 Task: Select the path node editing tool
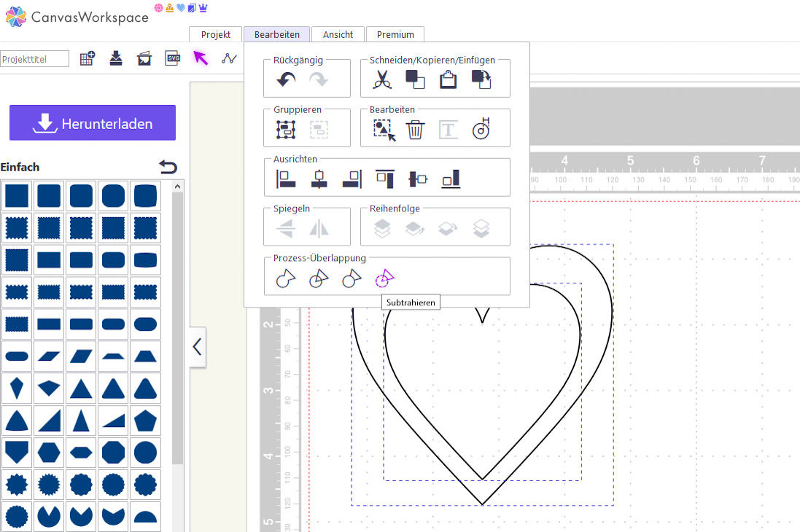[x=230, y=59]
